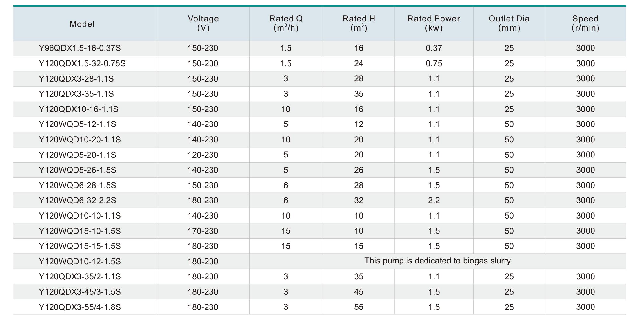Click the Rated Q column header

(x=286, y=23)
